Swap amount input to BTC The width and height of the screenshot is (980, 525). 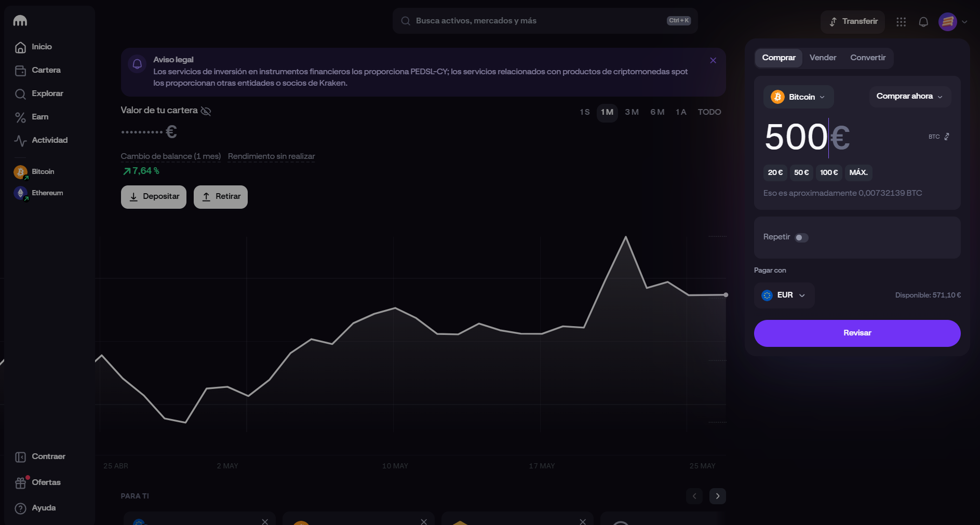pyautogui.click(x=939, y=137)
